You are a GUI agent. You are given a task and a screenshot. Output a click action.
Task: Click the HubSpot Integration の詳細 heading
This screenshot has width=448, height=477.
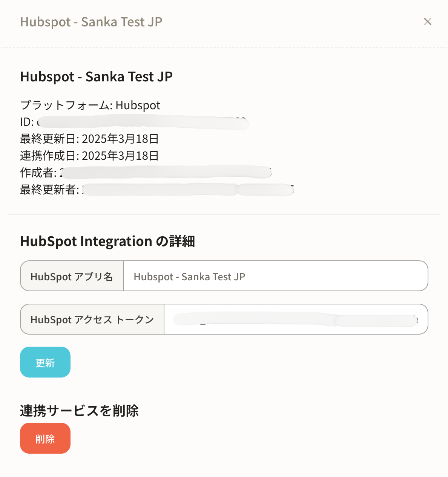point(107,241)
